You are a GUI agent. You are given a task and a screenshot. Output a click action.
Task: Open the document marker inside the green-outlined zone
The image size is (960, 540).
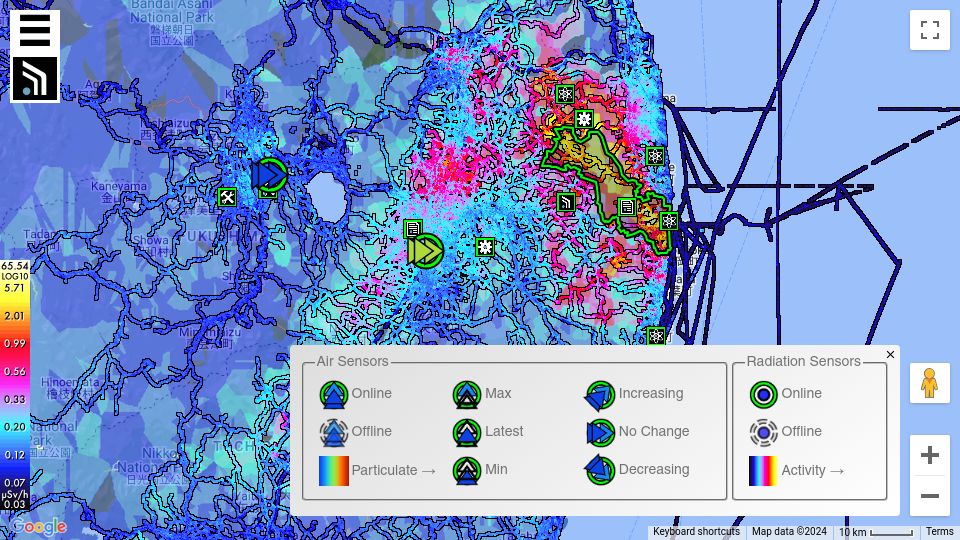coord(626,207)
